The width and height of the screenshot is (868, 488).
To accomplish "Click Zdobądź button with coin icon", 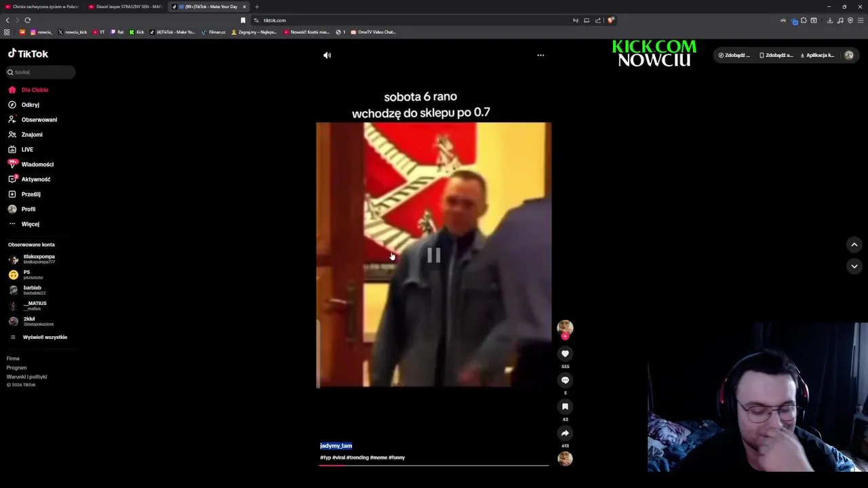I will click(x=734, y=55).
